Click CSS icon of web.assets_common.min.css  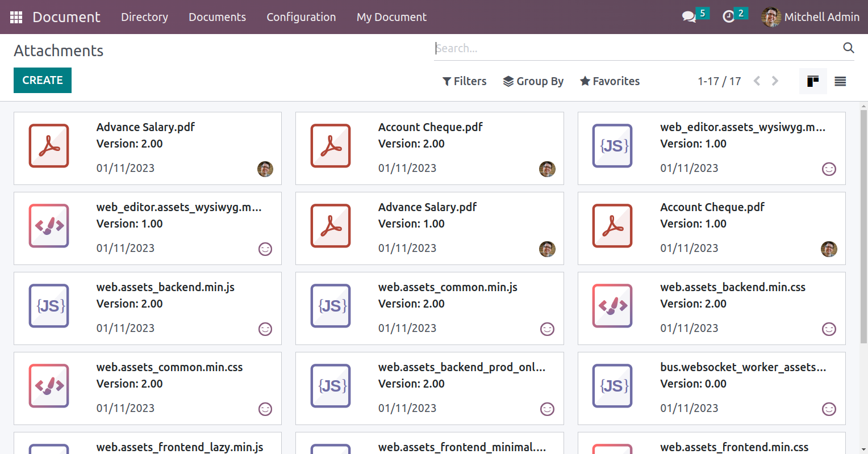coord(49,386)
